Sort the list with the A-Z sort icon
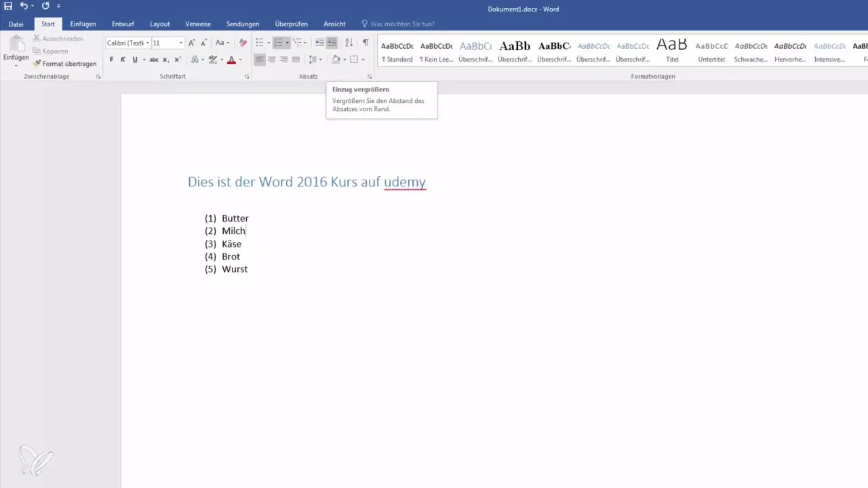This screenshot has width=868, height=488. [x=349, y=43]
